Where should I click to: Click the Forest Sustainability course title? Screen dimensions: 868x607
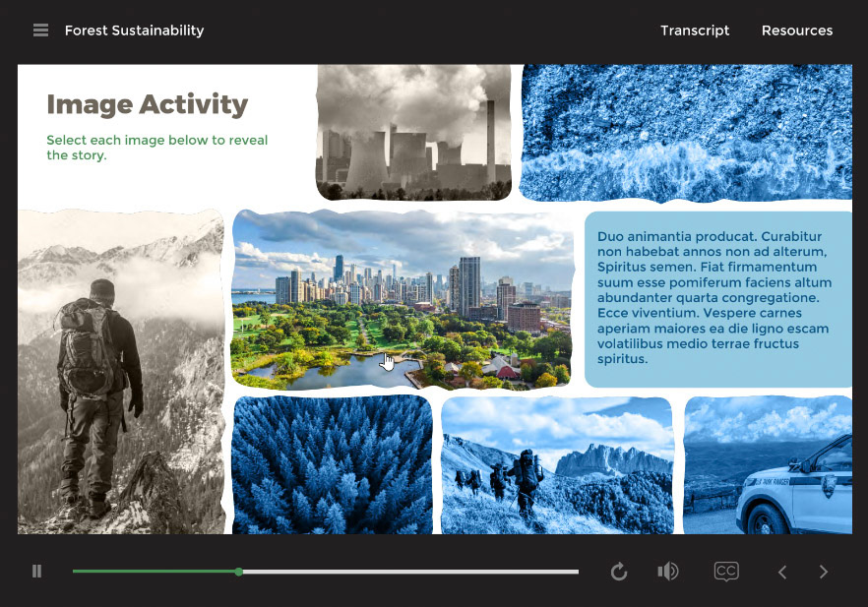pyautogui.click(x=135, y=30)
